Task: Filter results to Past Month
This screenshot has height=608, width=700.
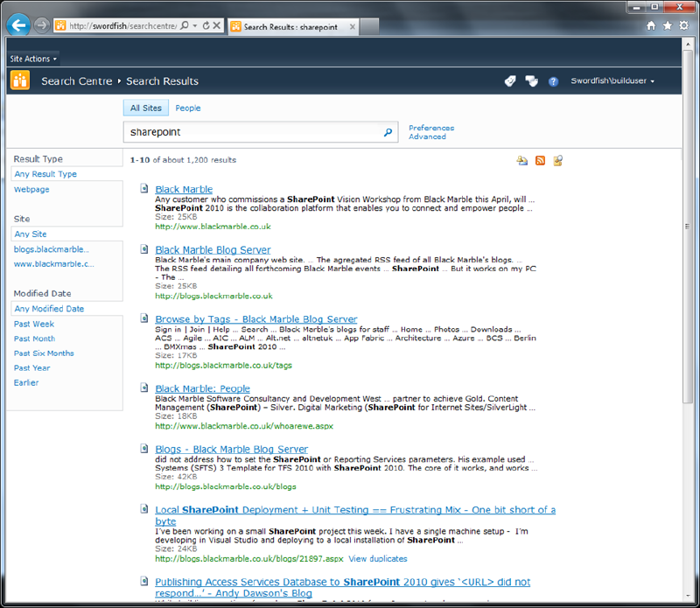Action: [34, 339]
